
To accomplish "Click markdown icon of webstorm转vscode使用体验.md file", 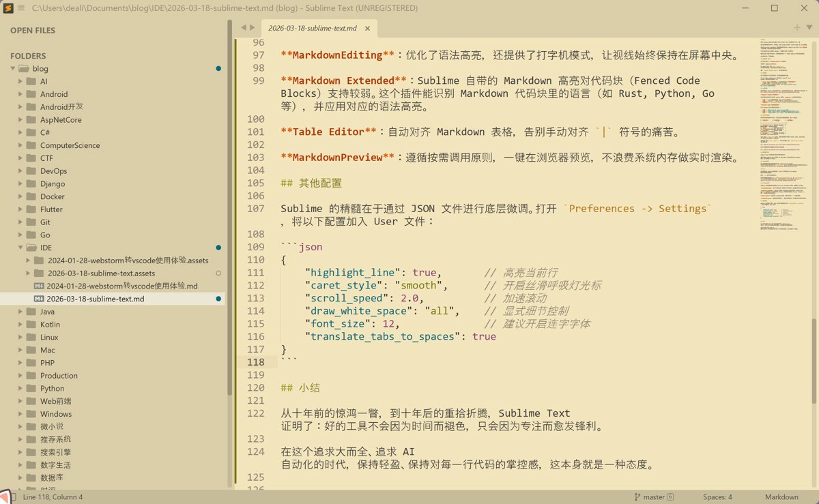I will point(40,286).
